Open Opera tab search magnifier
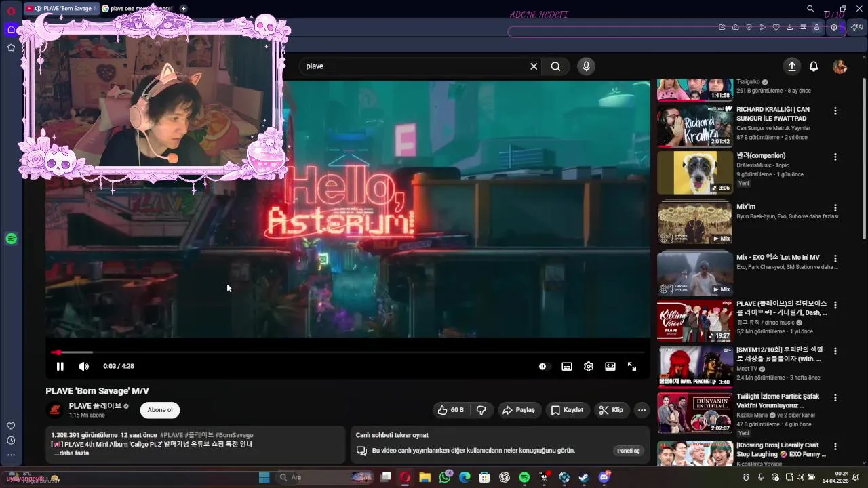The image size is (868, 488). point(810,9)
